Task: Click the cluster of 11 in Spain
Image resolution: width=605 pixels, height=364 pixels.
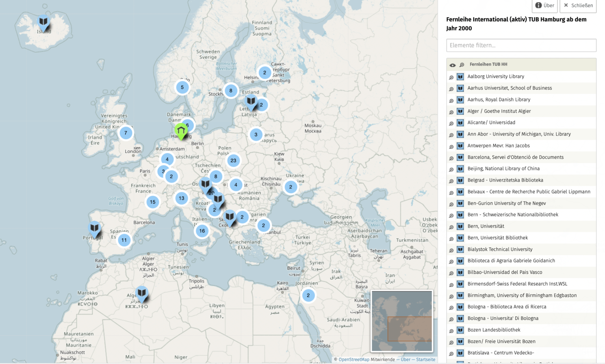Action: point(124,240)
